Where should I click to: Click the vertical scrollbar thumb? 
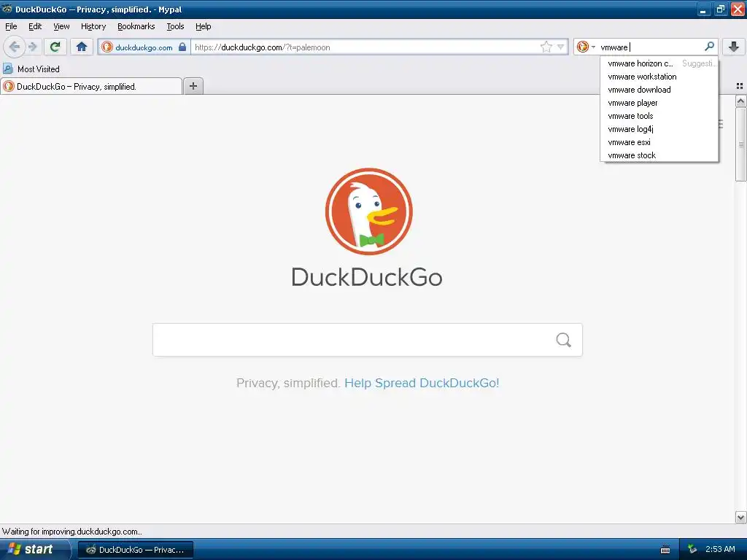(740, 144)
